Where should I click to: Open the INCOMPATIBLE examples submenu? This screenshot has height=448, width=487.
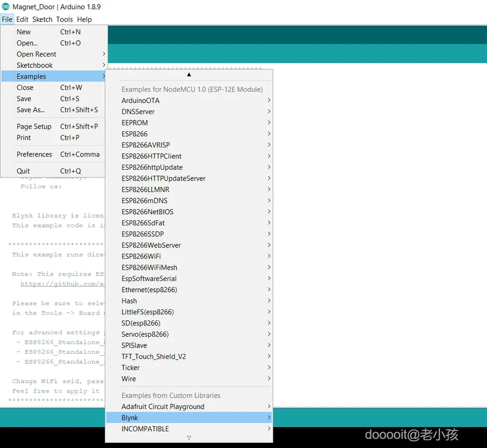click(189, 429)
